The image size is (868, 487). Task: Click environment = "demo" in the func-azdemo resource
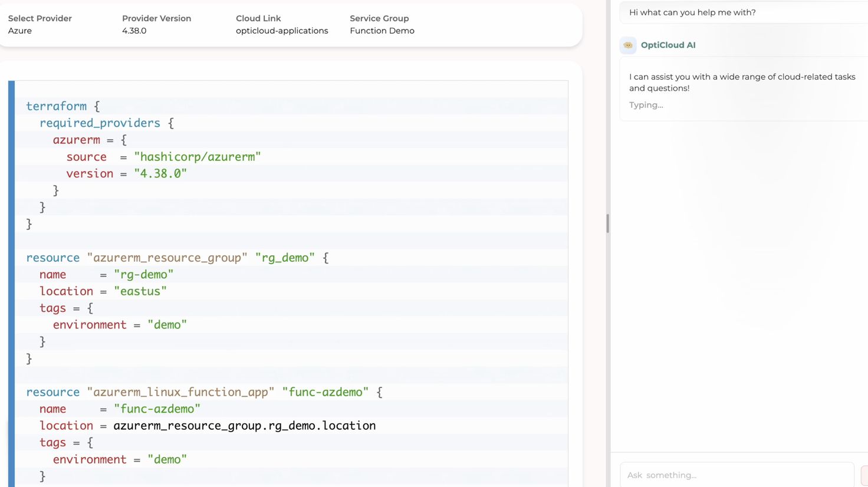coord(120,459)
